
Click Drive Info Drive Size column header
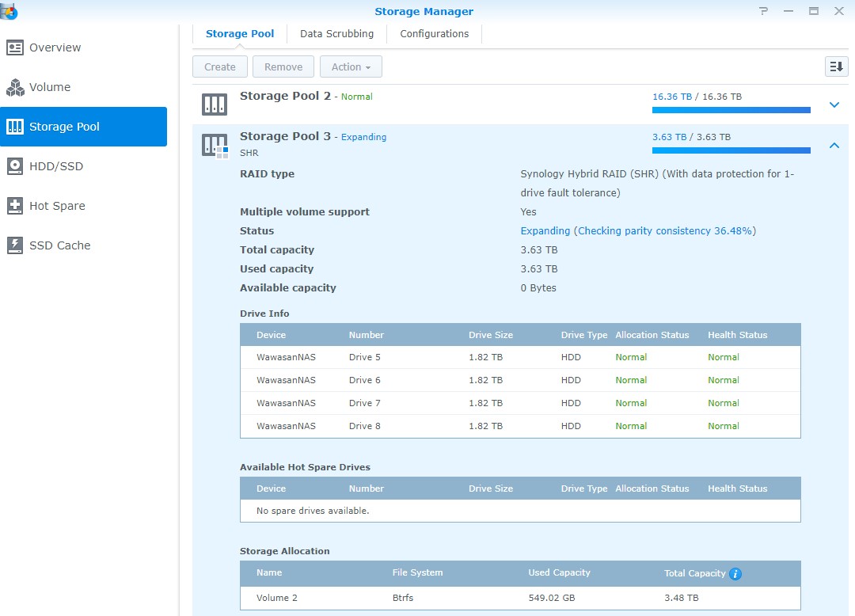coord(491,335)
